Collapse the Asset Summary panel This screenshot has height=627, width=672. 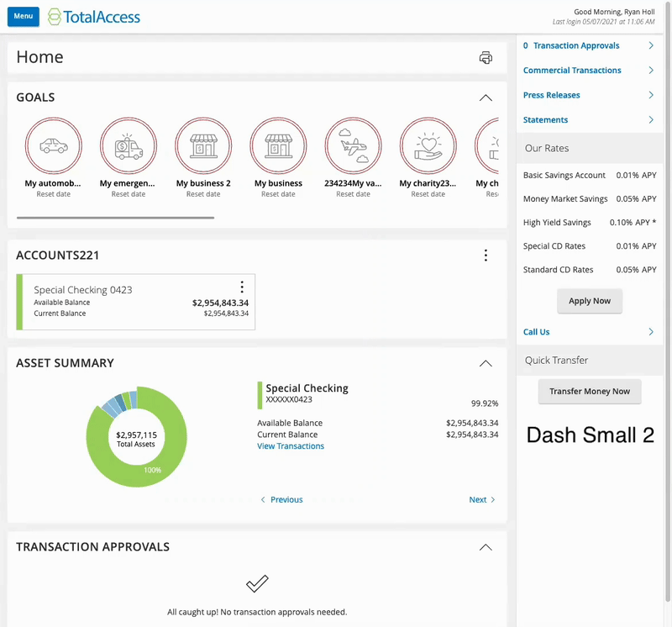tap(486, 363)
